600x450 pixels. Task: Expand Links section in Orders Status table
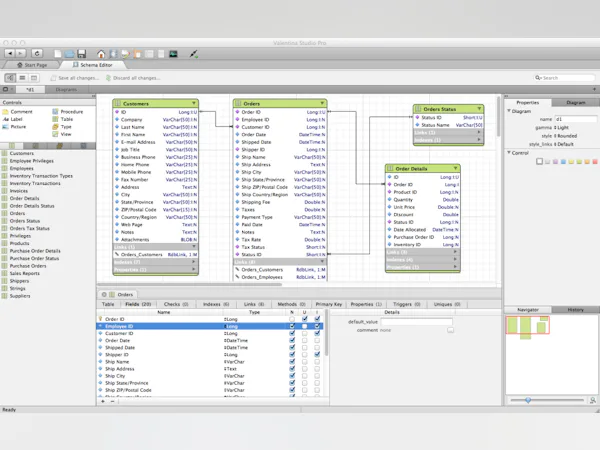coord(479,132)
